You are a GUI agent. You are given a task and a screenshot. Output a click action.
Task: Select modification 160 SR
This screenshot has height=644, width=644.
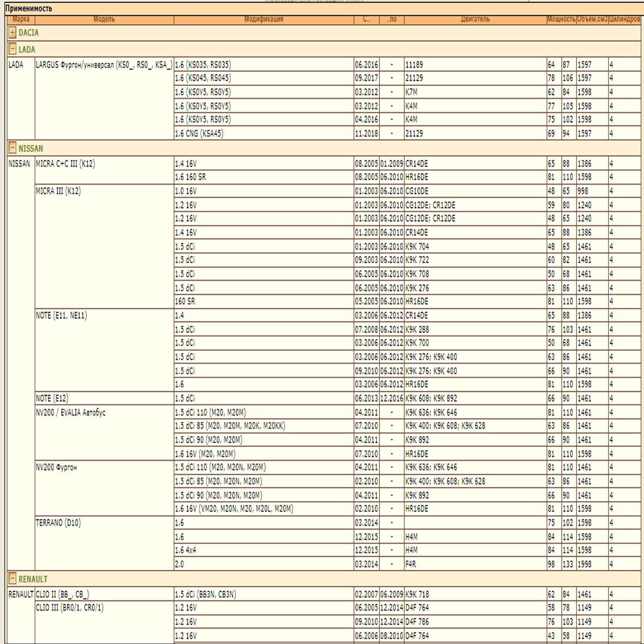click(x=185, y=301)
